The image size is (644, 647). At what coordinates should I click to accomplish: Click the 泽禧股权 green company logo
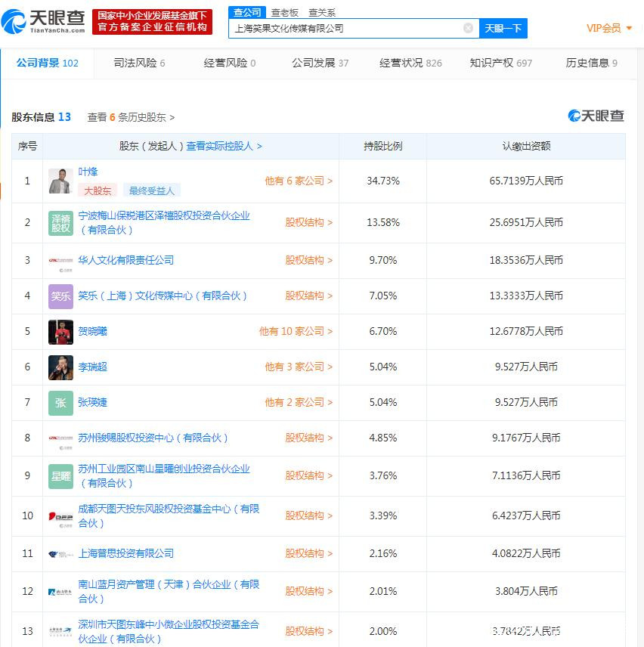click(x=60, y=223)
